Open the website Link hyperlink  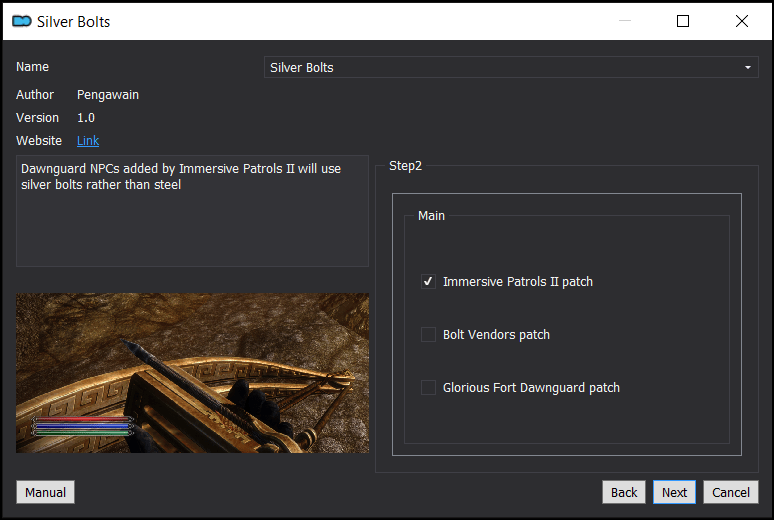tap(88, 141)
